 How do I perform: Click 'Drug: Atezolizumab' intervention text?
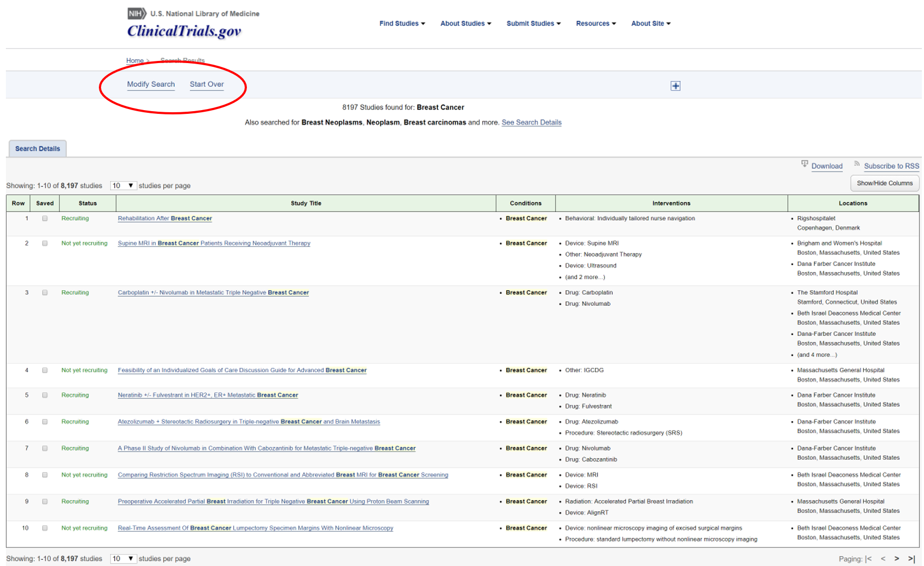592,422
